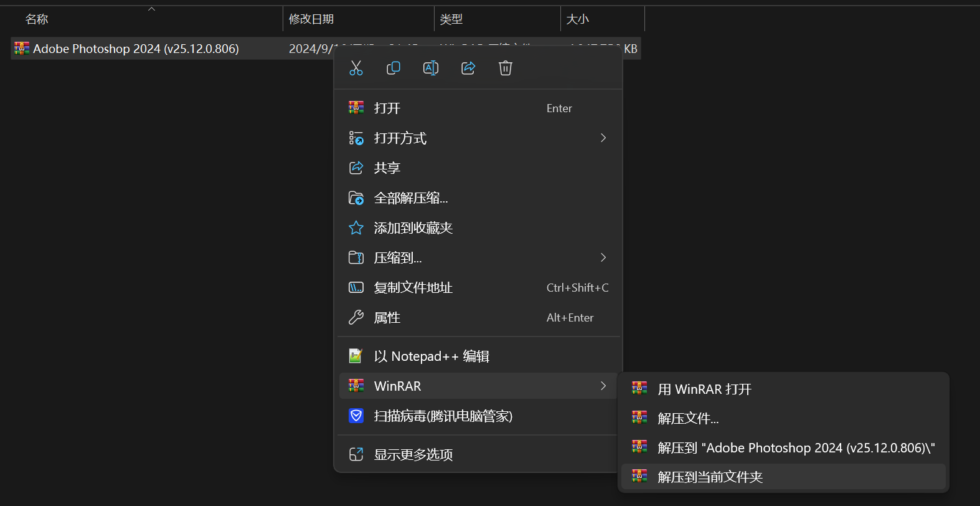The height and width of the screenshot is (506, 980).
Task: Expand the 压缩到... submenu arrow
Action: click(603, 257)
